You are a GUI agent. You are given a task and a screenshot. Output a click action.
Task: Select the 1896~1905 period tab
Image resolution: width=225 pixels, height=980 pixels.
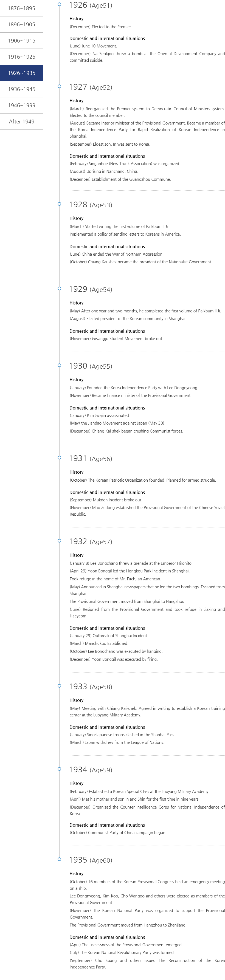coord(21,24)
